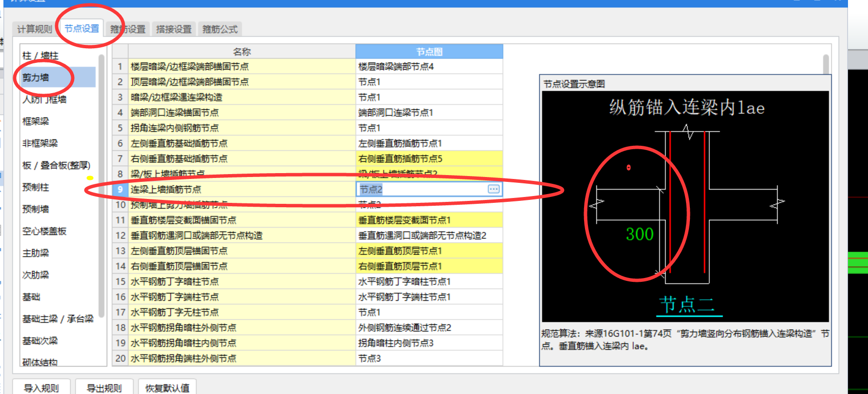
Task: Select row 16 水平钢筋丁字端柱节点
Action: (x=242, y=297)
